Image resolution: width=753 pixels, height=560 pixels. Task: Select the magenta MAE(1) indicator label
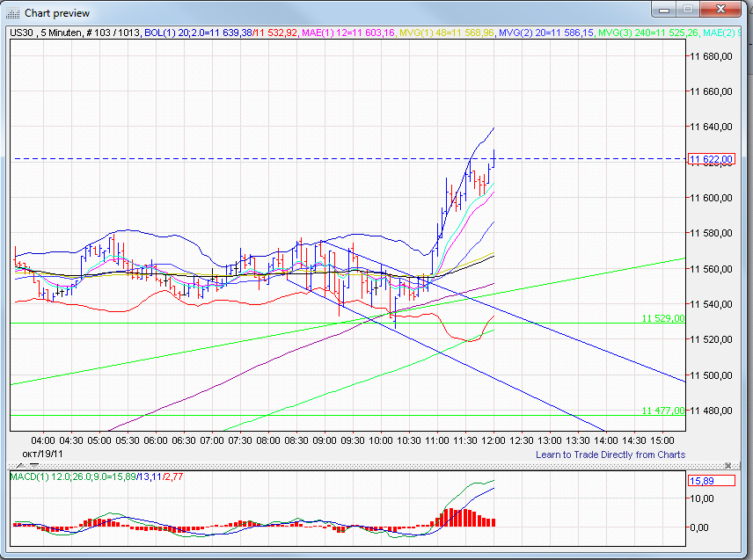coord(347,33)
